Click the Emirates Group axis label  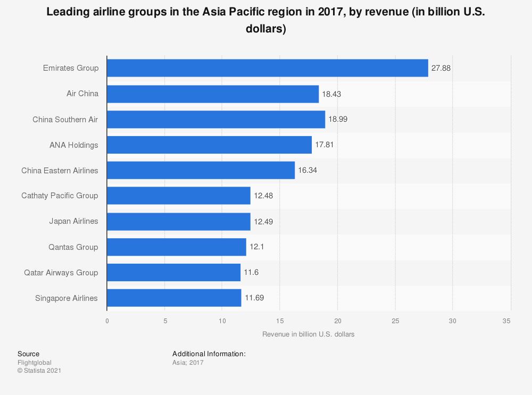click(x=70, y=68)
